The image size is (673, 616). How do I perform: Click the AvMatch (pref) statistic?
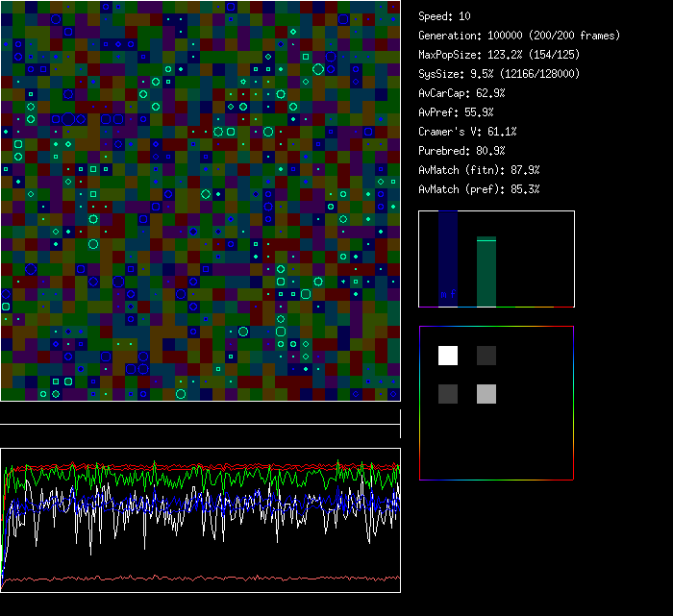tap(479, 189)
